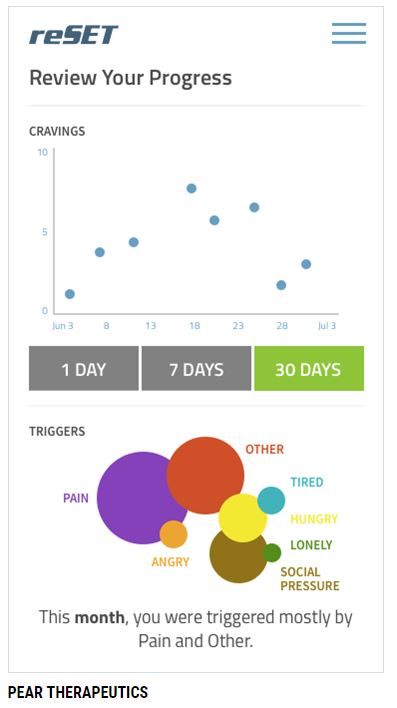Screen dimensions: 397x708
Task: Click the Review Your Progress heading
Action: pyautogui.click(x=131, y=78)
